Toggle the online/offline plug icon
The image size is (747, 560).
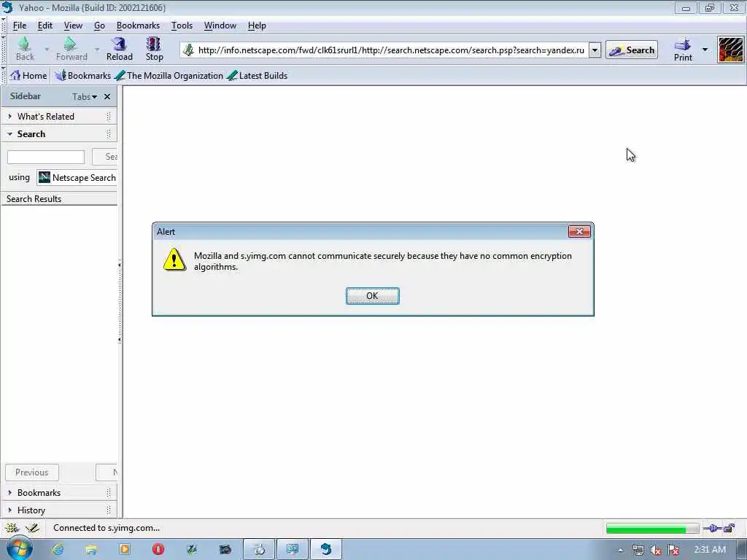pos(712,528)
